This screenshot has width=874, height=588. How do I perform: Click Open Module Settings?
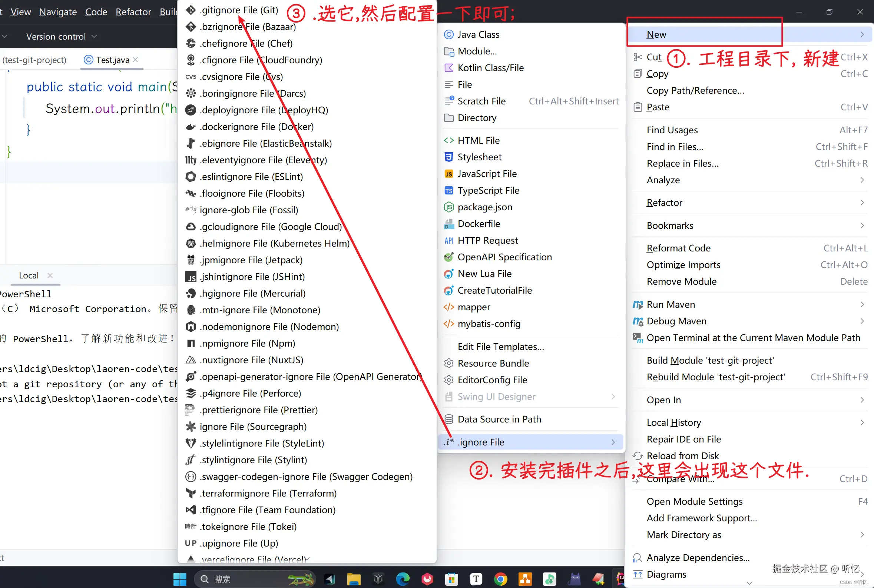[694, 501]
